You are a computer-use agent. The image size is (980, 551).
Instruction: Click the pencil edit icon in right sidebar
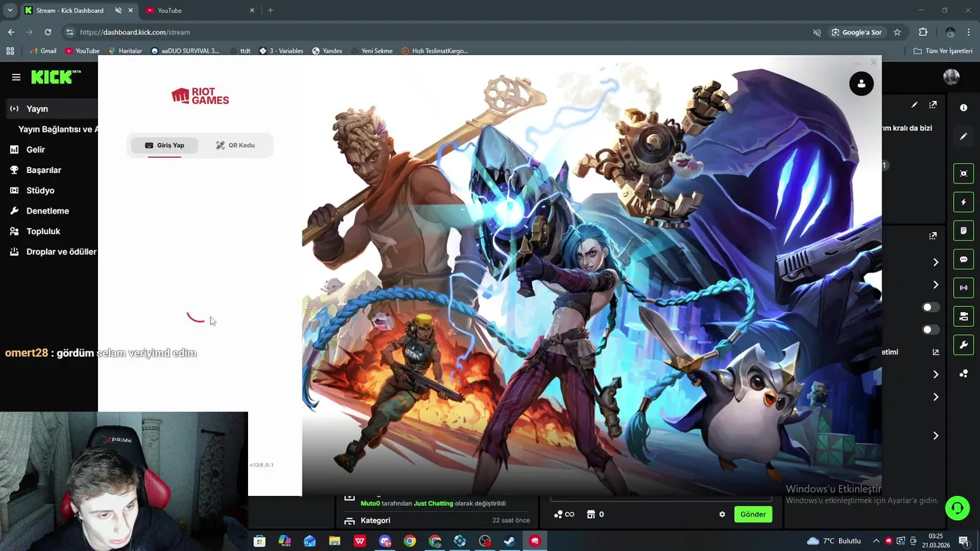point(964,136)
